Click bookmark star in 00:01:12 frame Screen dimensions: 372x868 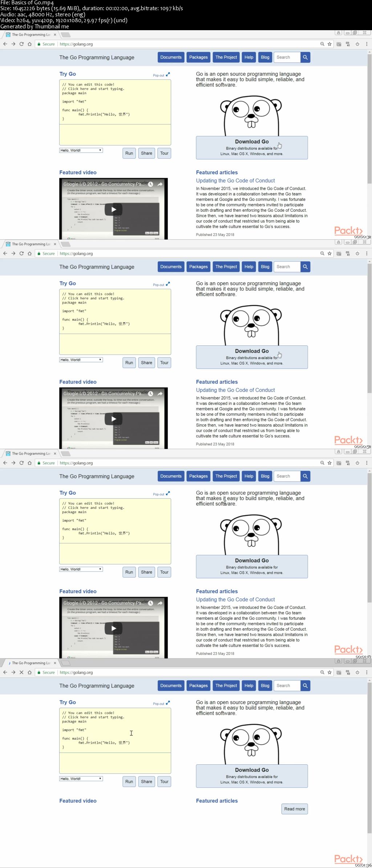[329, 463]
